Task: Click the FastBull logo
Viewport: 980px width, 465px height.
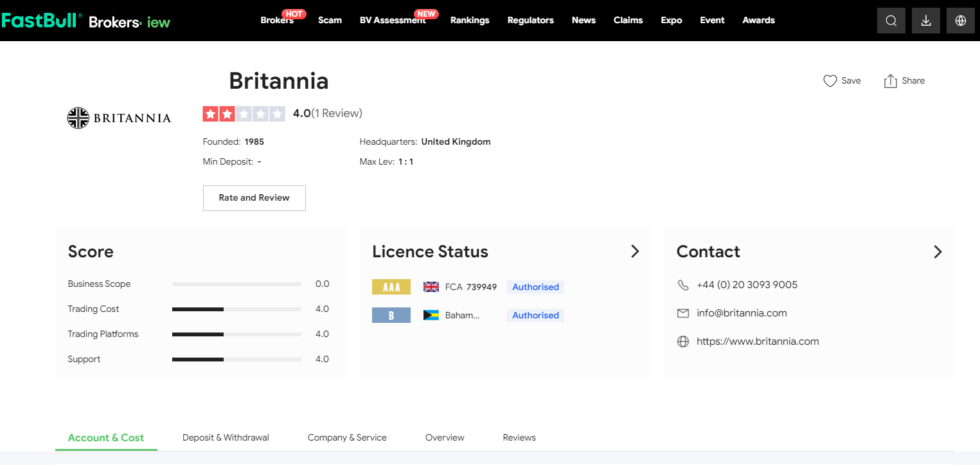Action: pos(41,21)
